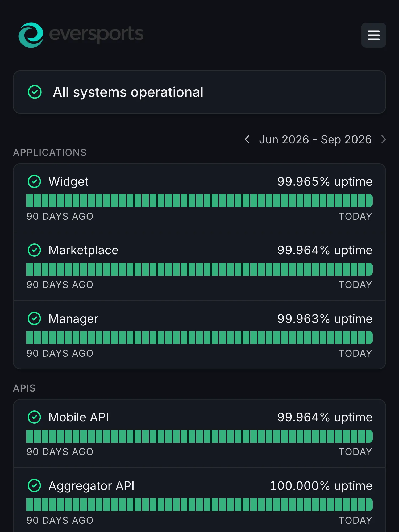Click the Marketplace status check icon
This screenshot has height=532, width=399.
[x=34, y=250]
